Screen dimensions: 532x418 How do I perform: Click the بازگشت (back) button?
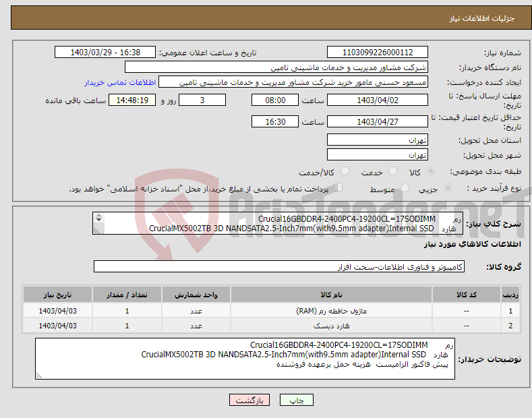(x=249, y=400)
